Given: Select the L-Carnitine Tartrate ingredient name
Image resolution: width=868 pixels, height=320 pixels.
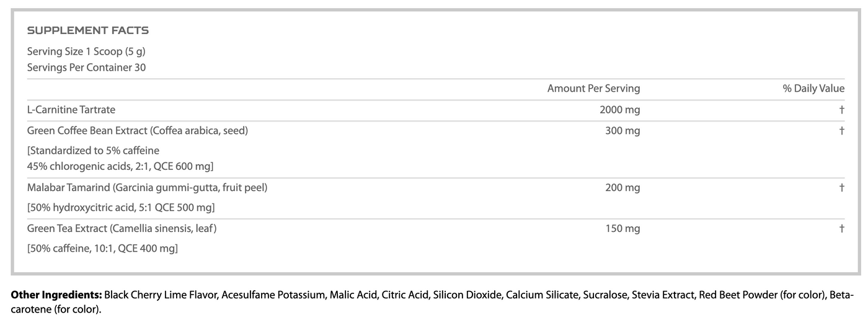Looking at the screenshot, I should pyautogui.click(x=71, y=110).
